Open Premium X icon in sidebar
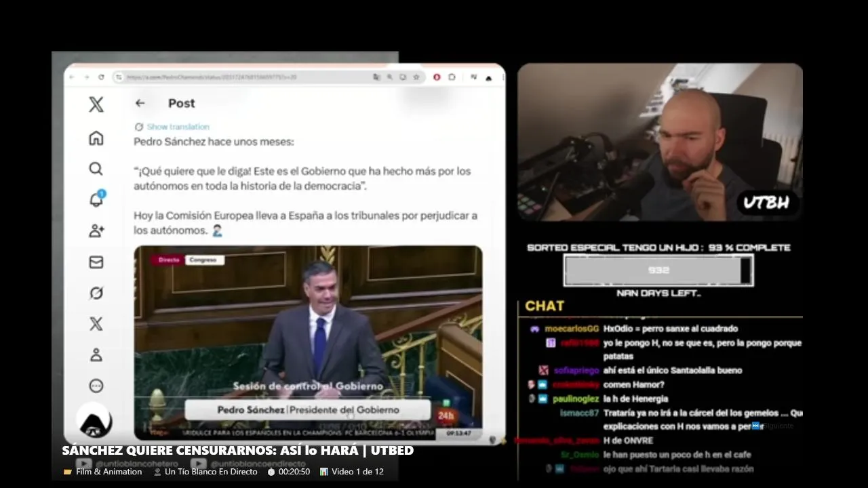 96,324
